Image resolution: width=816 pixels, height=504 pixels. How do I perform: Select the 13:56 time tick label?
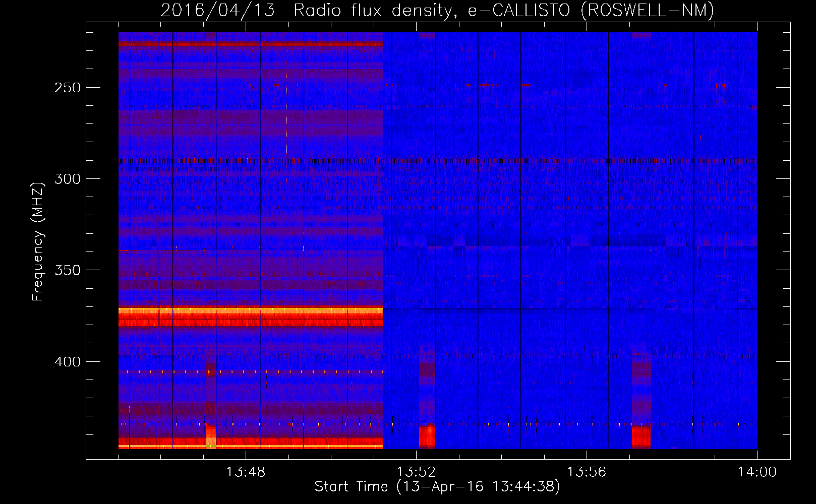coord(586,472)
